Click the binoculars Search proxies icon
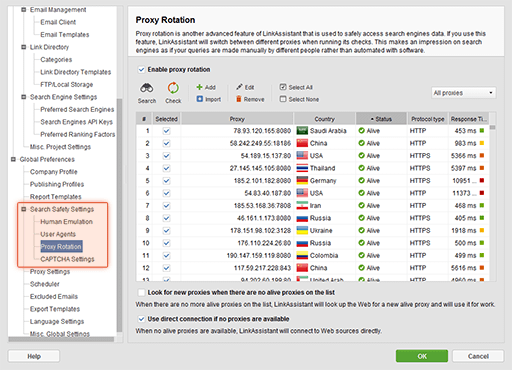Screen dimensions: 512x370 pos(146,88)
